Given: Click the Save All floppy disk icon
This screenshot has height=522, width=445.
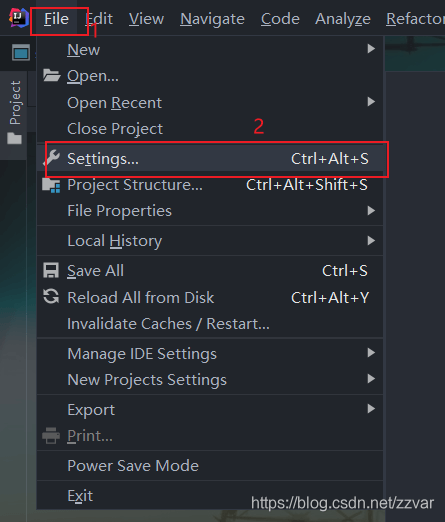Looking at the screenshot, I should (51, 270).
